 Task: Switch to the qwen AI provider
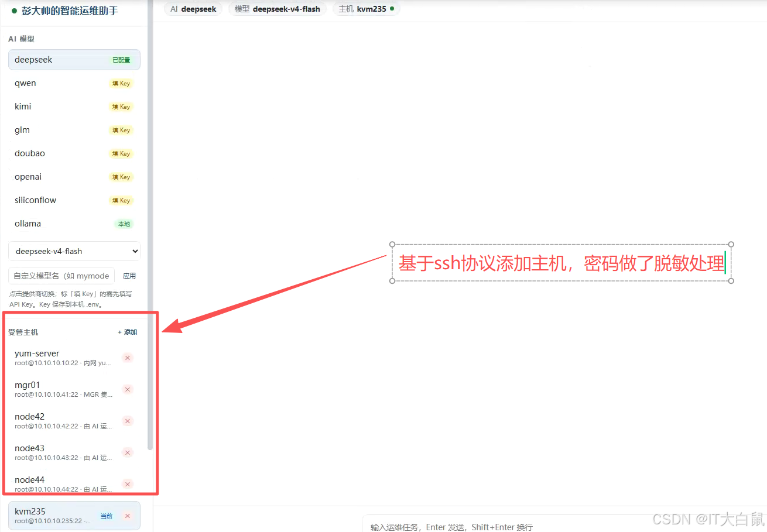pos(74,83)
